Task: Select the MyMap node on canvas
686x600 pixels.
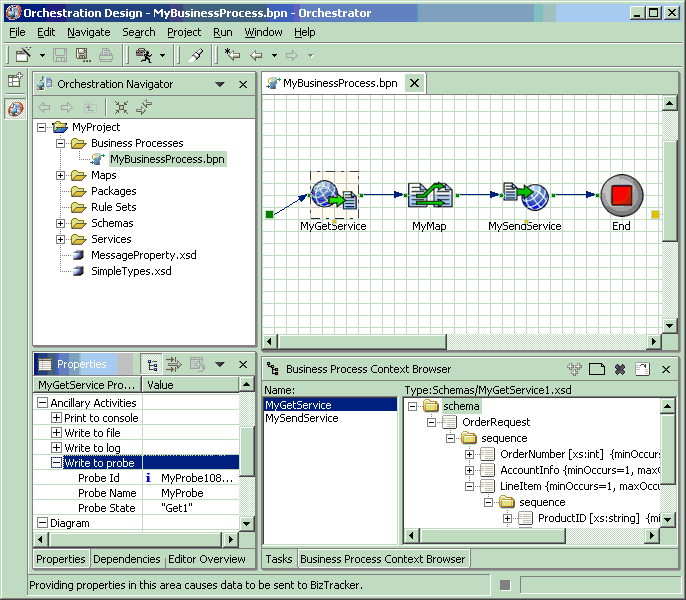Action: pyautogui.click(x=430, y=195)
